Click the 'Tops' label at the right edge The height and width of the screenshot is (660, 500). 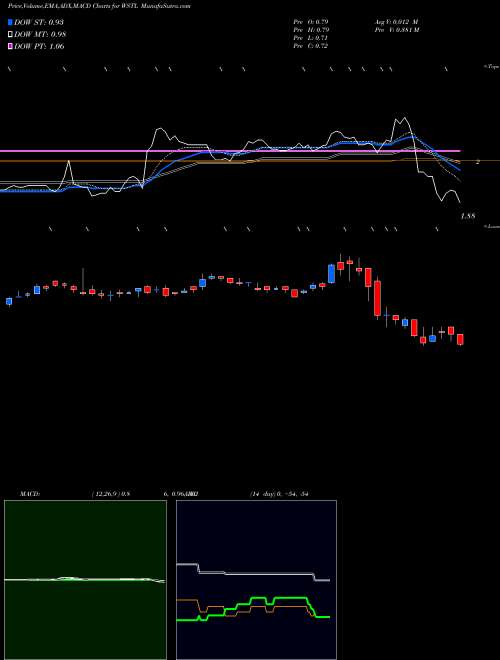click(492, 67)
